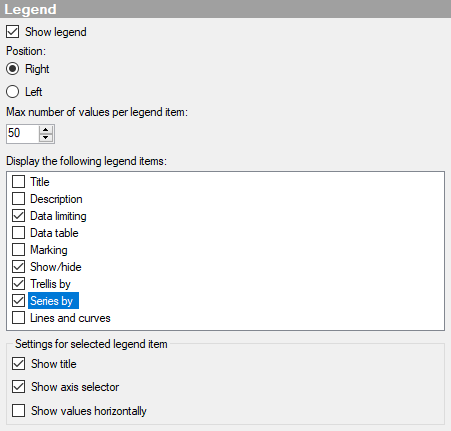
Task: Uncheck the Series by checkbox
Action: pos(18,301)
